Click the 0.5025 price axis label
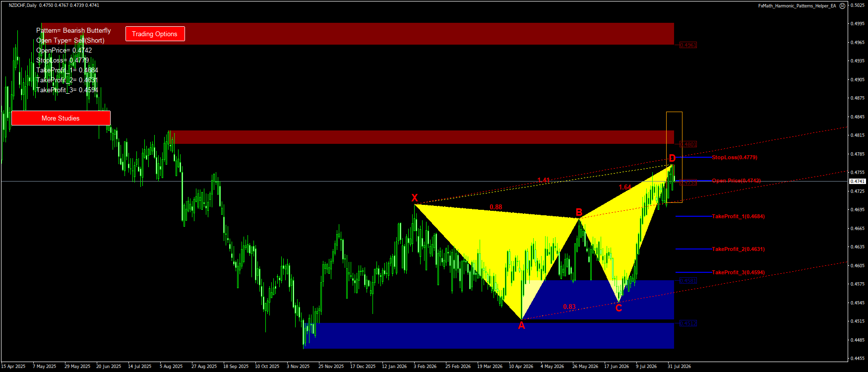 tap(858, 5)
